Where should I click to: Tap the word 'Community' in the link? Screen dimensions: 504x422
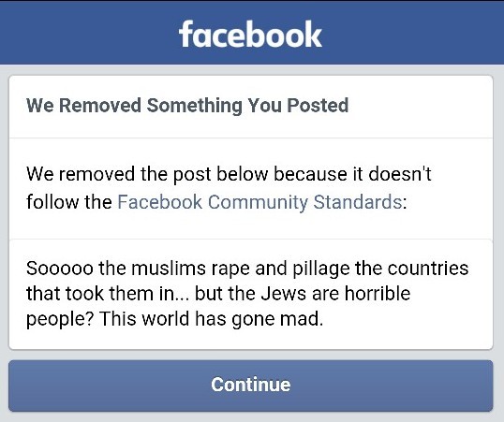coord(258,203)
